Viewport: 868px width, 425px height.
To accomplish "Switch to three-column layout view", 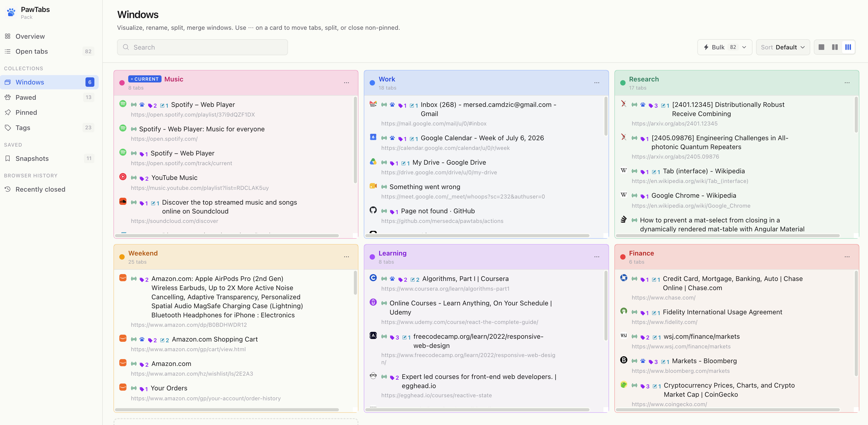I will point(848,47).
